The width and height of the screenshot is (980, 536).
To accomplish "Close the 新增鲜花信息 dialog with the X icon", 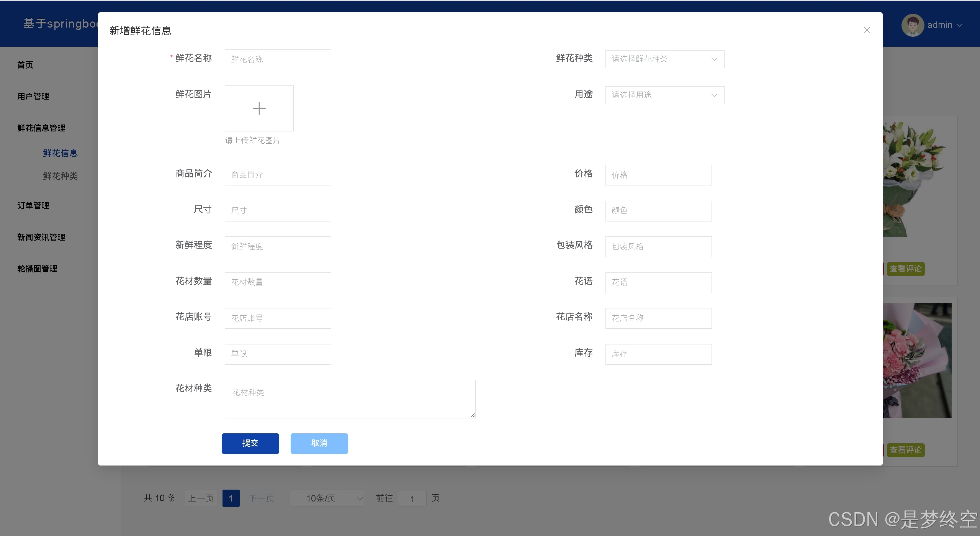I will [x=867, y=30].
